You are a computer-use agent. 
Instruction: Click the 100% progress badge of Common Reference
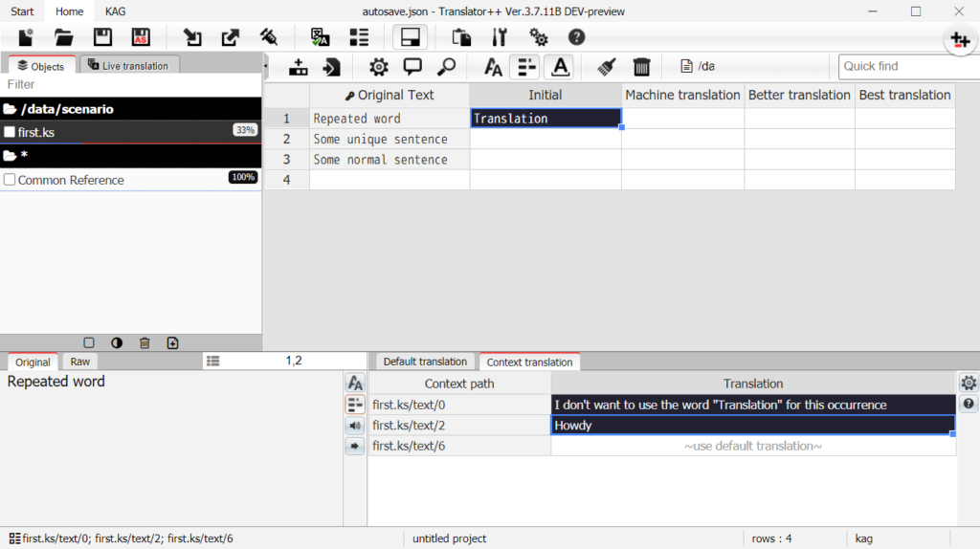[x=243, y=177]
